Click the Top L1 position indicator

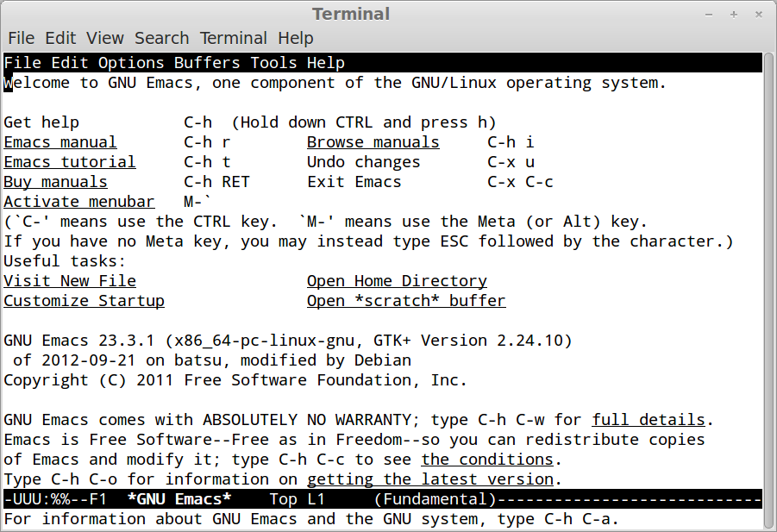tap(298, 499)
